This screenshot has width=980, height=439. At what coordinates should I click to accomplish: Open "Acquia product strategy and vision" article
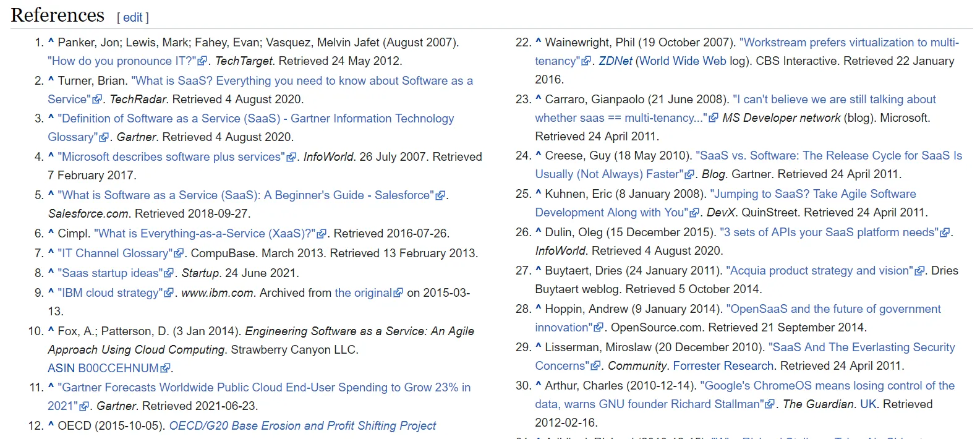pyautogui.click(x=819, y=271)
